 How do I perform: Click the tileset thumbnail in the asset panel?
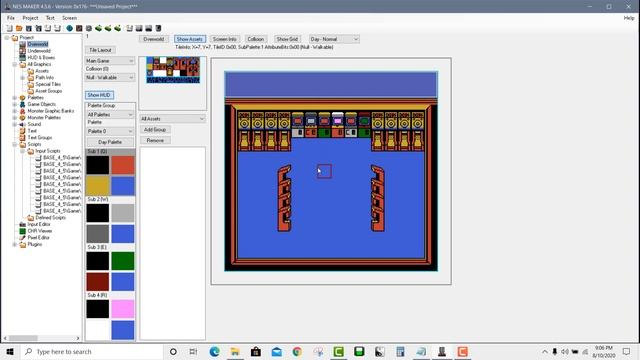(x=173, y=70)
